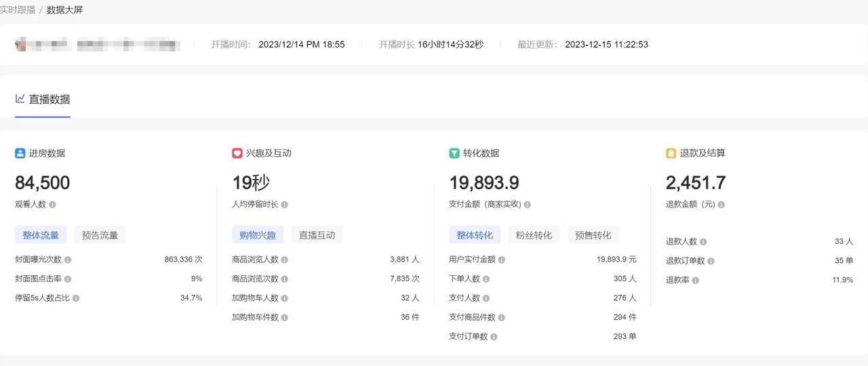Screen dimensions: 868x366
Task: Click the chart icon beside 直播数据
Action: coord(20,99)
